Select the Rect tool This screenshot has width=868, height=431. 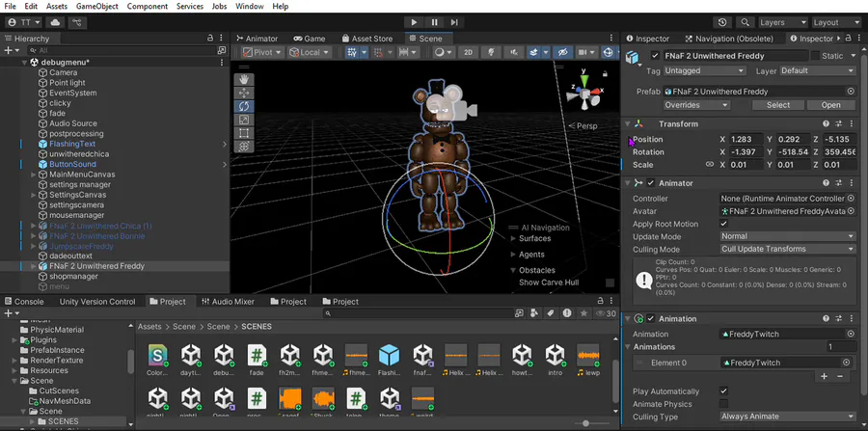click(244, 133)
